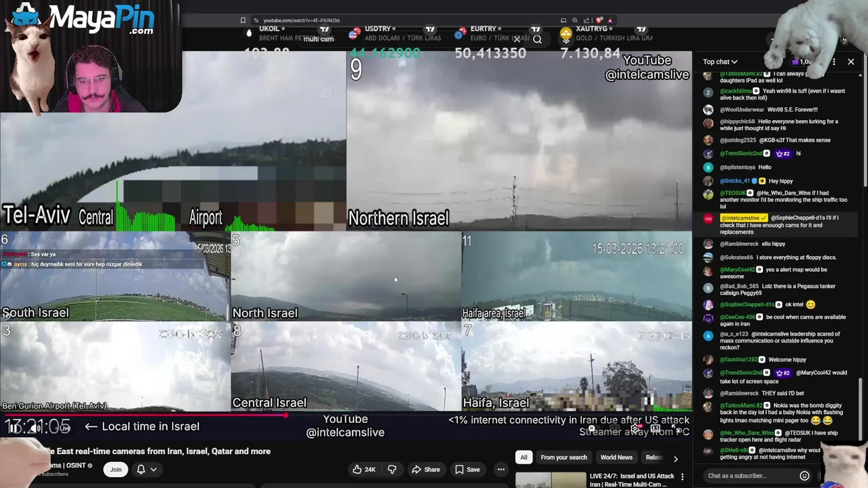The height and width of the screenshot is (488, 868).
Task: Pause the live video playback
Action: [x=14, y=428]
